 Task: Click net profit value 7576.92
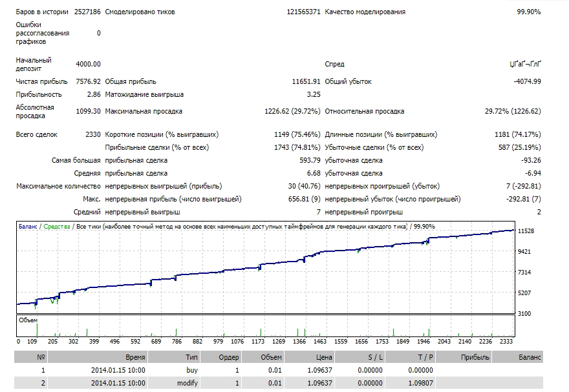[88, 81]
